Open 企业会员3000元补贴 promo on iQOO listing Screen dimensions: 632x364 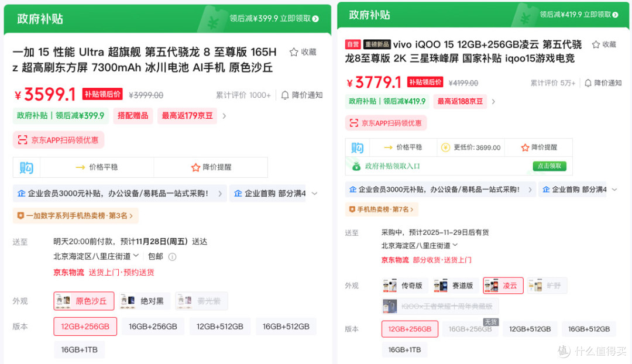pyautogui.click(x=440, y=190)
